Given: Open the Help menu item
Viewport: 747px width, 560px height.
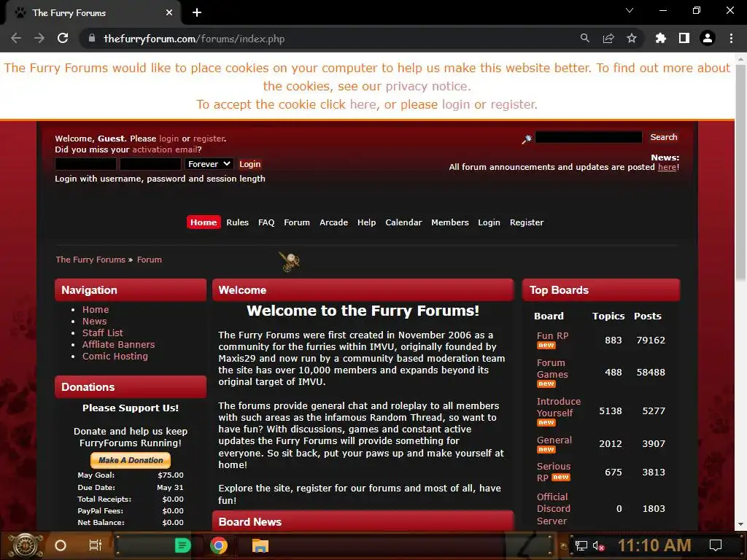Looking at the screenshot, I should (366, 222).
